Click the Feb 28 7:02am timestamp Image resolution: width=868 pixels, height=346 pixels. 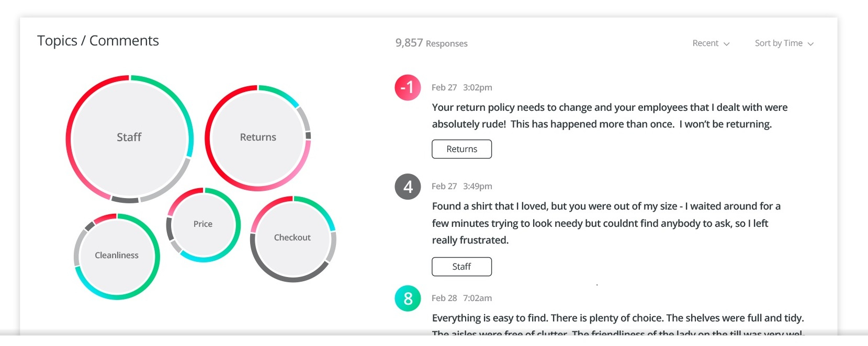pyautogui.click(x=461, y=298)
